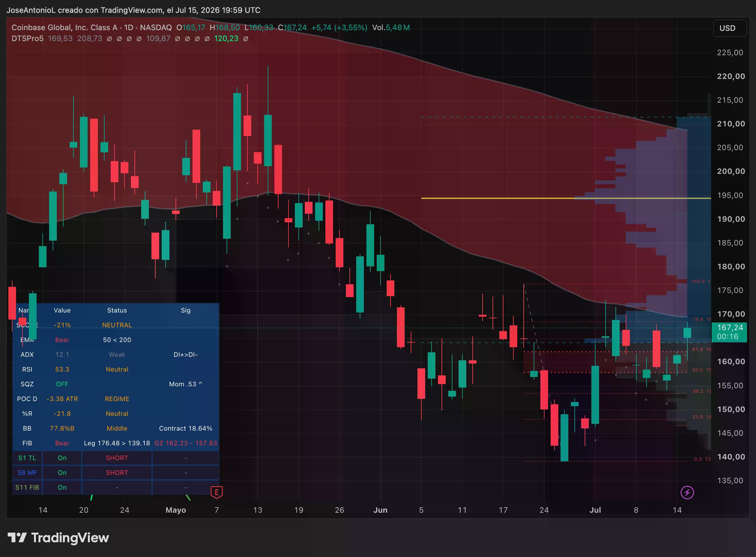Select the BB value 77.8%B

(62, 429)
